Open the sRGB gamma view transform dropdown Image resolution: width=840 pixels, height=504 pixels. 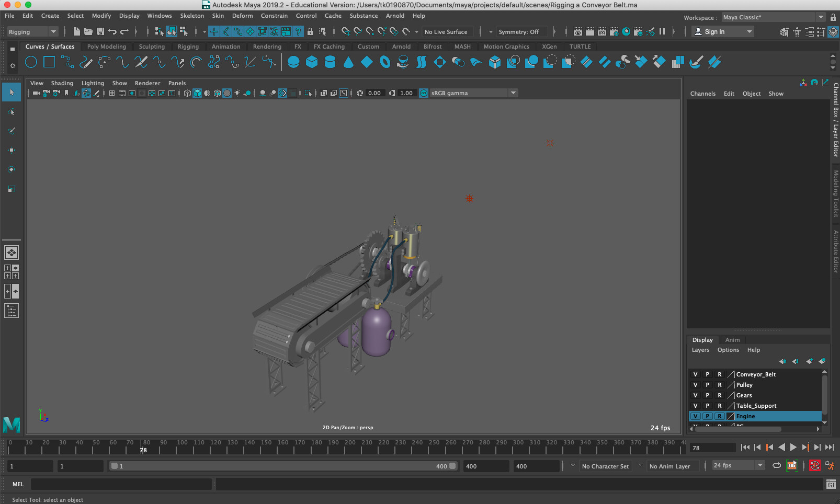coord(513,93)
